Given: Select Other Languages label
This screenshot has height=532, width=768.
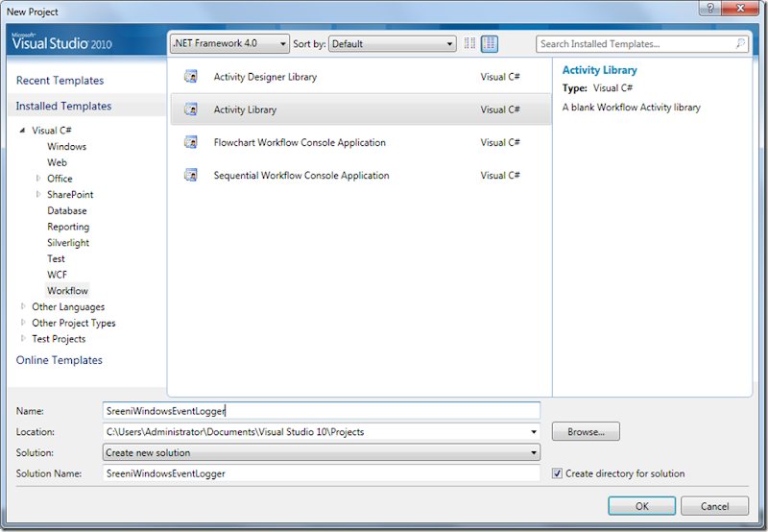Looking at the screenshot, I should pyautogui.click(x=68, y=306).
